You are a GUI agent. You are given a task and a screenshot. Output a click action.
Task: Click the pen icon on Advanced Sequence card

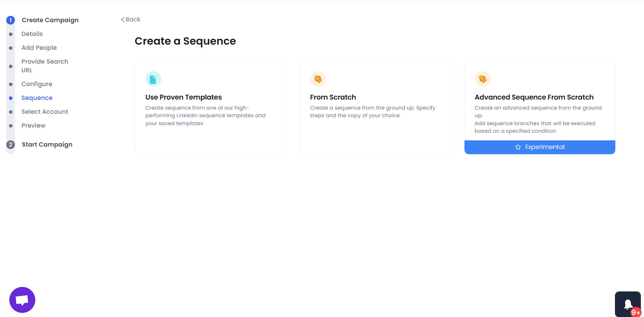tap(482, 79)
